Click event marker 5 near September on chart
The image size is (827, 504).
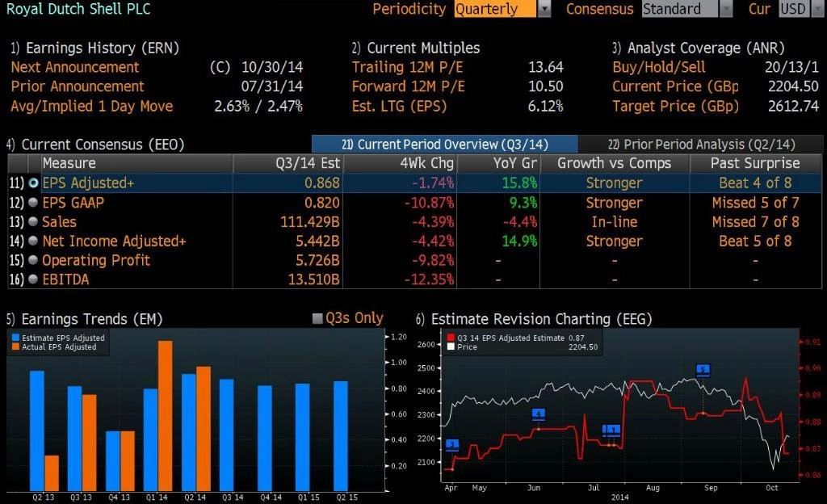[x=703, y=370]
